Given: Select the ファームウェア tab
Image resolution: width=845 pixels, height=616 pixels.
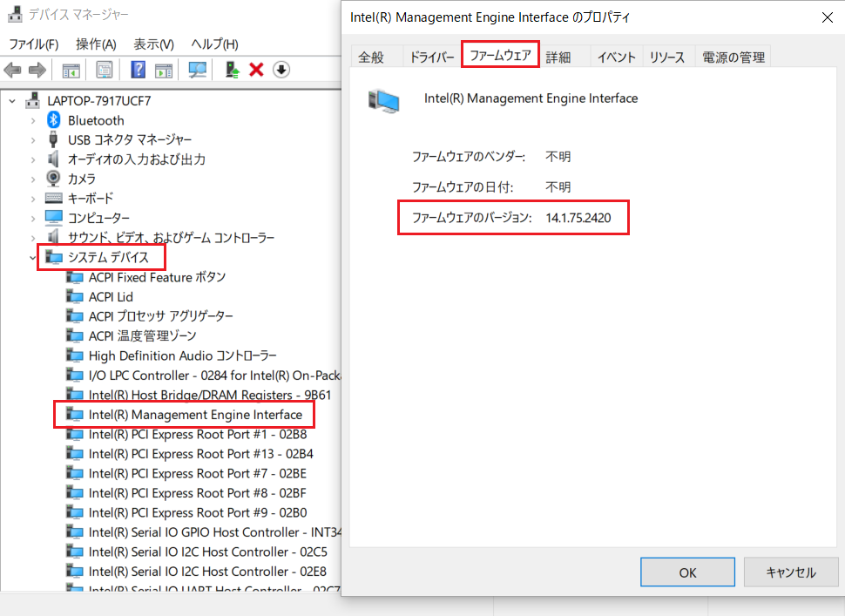Looking at the screenshot, I should click(500, 55).
